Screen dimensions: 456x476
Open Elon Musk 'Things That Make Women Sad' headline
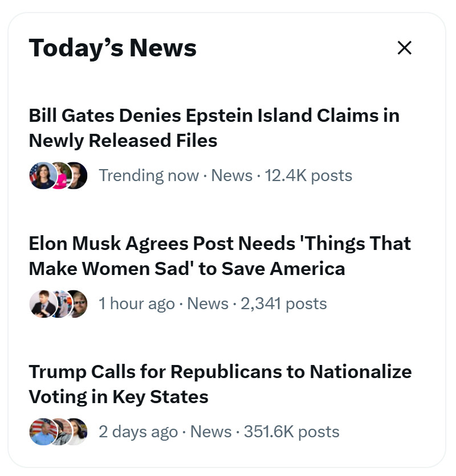219,256
